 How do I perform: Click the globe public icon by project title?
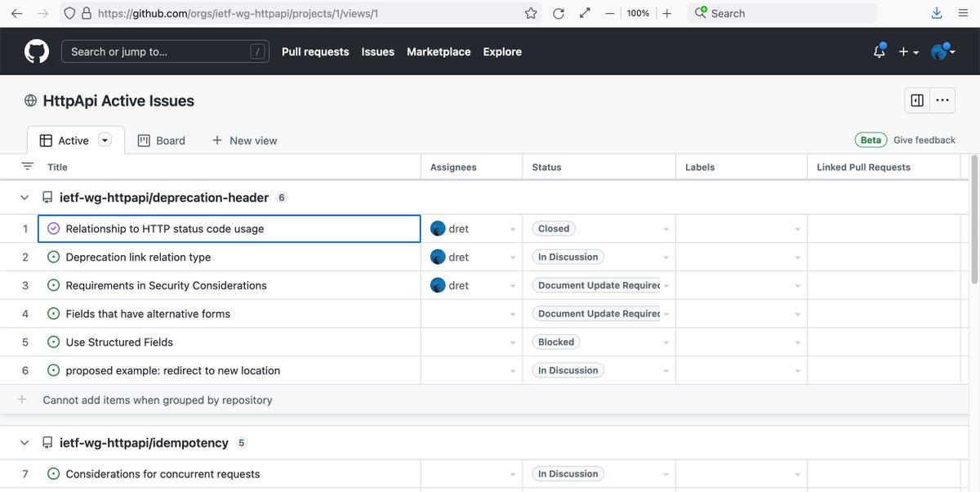click(x=30, y=101)
